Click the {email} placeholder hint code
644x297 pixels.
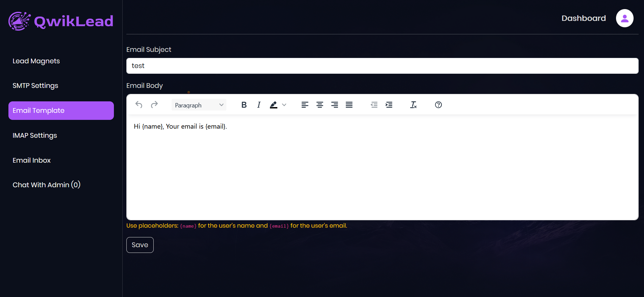coord(279,226)
